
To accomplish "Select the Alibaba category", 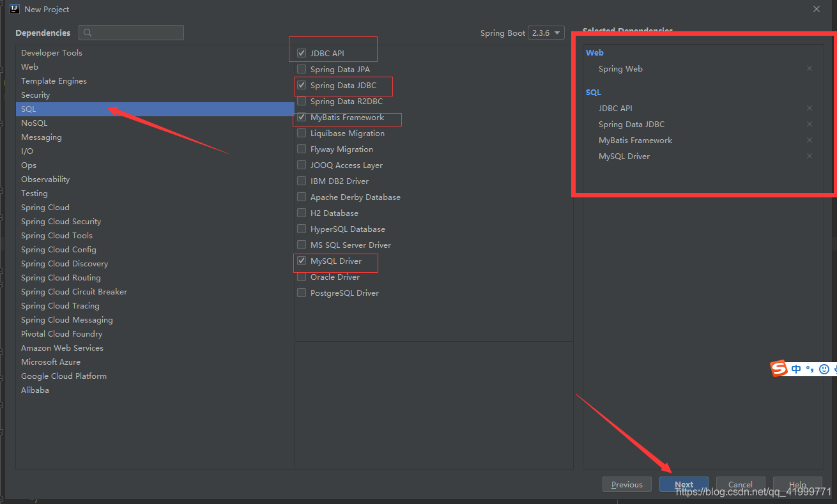I will tap(155, 390).
